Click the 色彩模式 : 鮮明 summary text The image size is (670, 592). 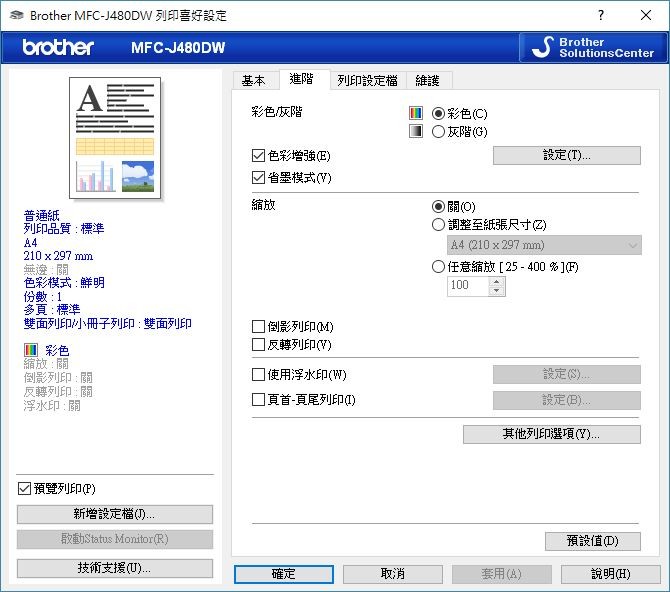pos(64,283)
